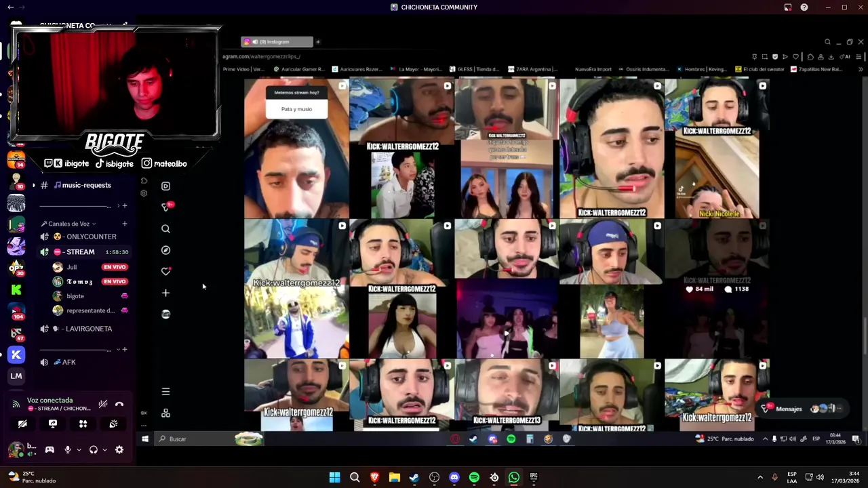Open Instagram notifications with red badge
The image size is (868, 488).
coord(166,207)
